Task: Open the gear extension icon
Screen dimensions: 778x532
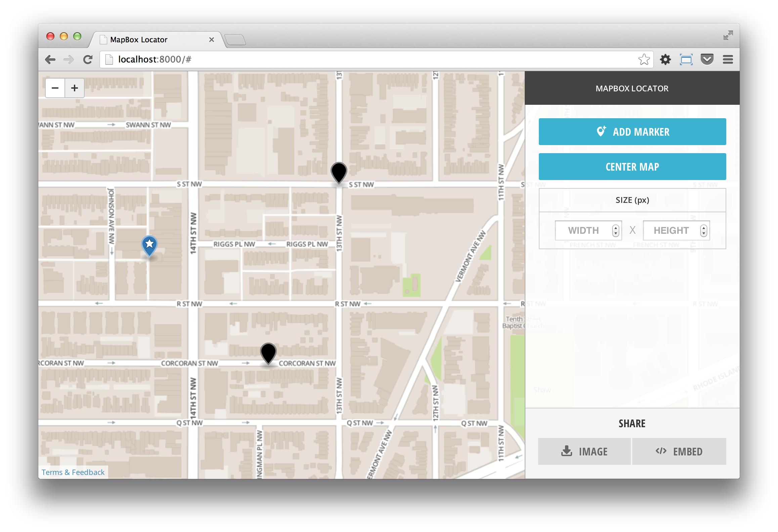Action: coord(665,60)
